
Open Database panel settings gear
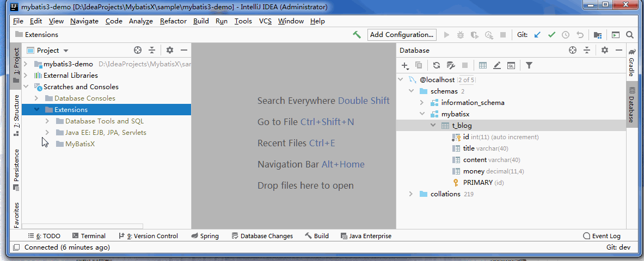[605, 50]
